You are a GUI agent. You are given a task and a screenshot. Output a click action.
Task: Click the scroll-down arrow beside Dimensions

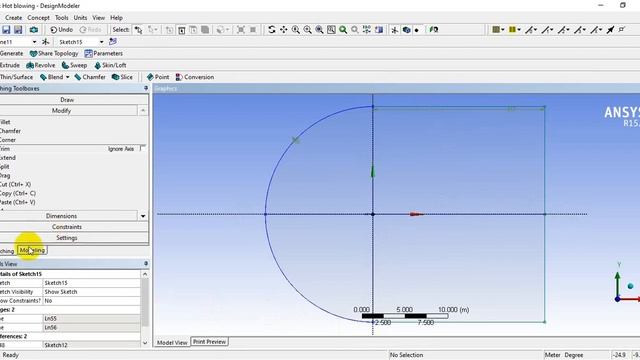click(143, 216)
